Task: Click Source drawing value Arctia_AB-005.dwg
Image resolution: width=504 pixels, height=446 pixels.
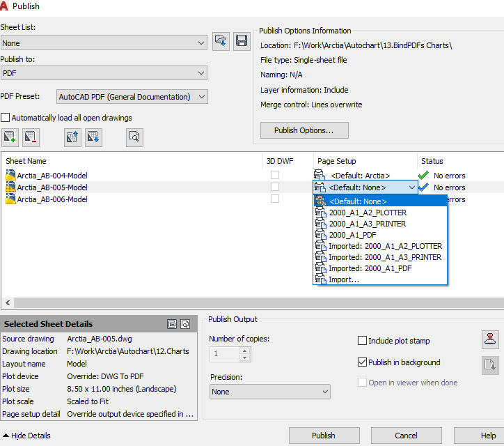Action: 100,339
